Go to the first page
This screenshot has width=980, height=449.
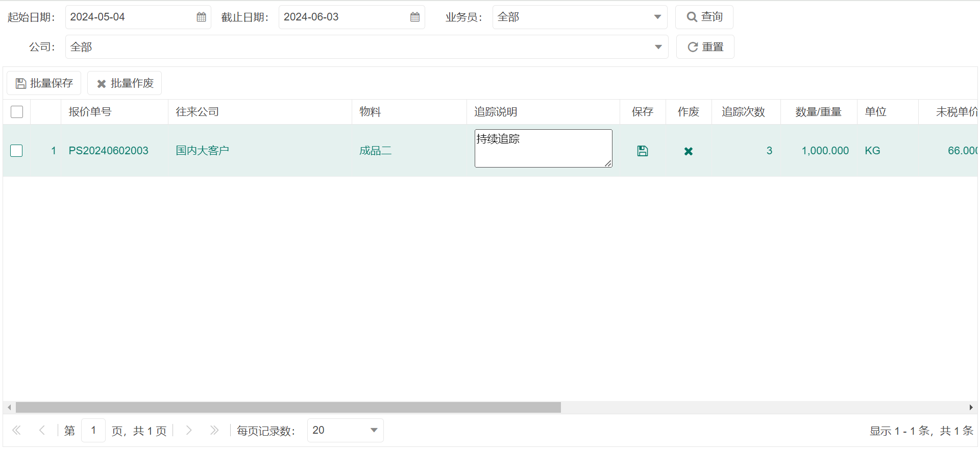click(16, 431)
